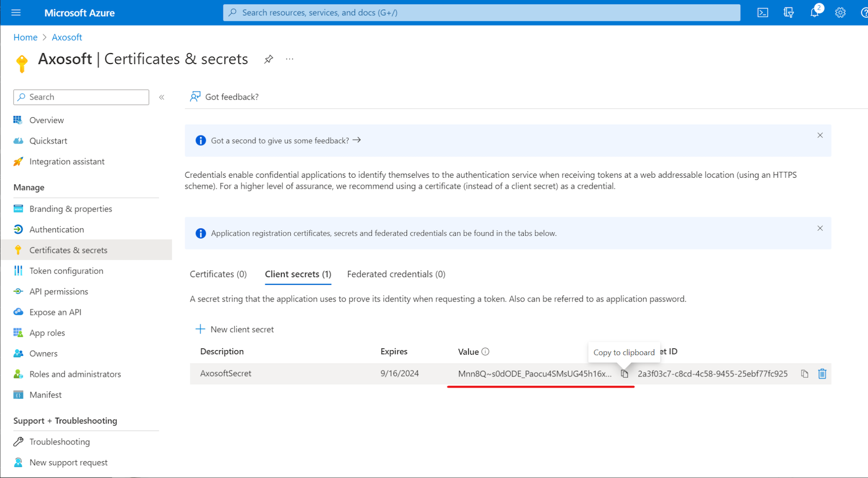Open Cloud Shell from top bar
Screen dimensions: 868x478
pyautogui.click(x=763, y=13)
